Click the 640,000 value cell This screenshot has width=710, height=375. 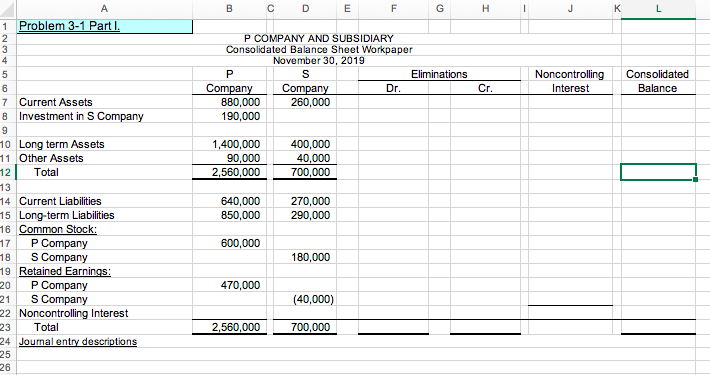coord(240,201)
